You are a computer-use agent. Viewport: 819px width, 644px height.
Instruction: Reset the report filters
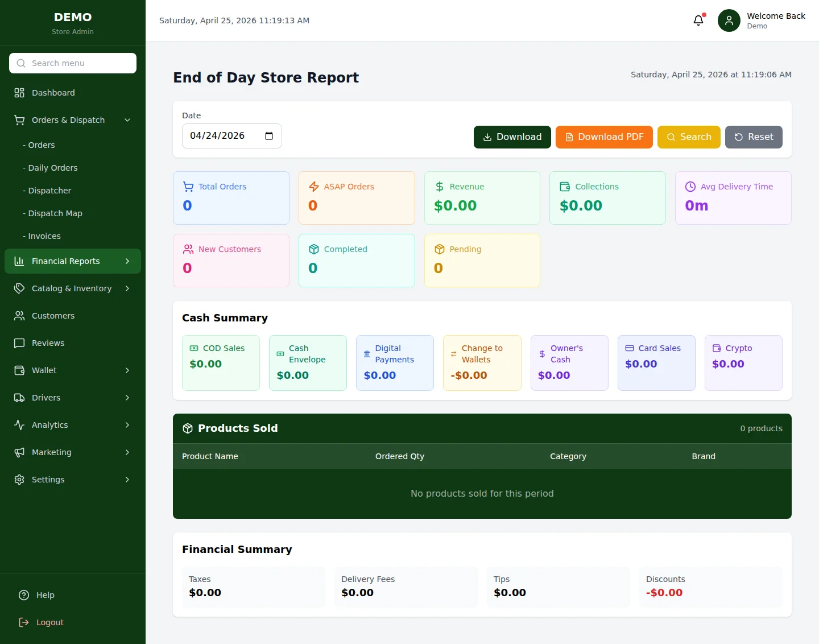[x=753, y=137]
